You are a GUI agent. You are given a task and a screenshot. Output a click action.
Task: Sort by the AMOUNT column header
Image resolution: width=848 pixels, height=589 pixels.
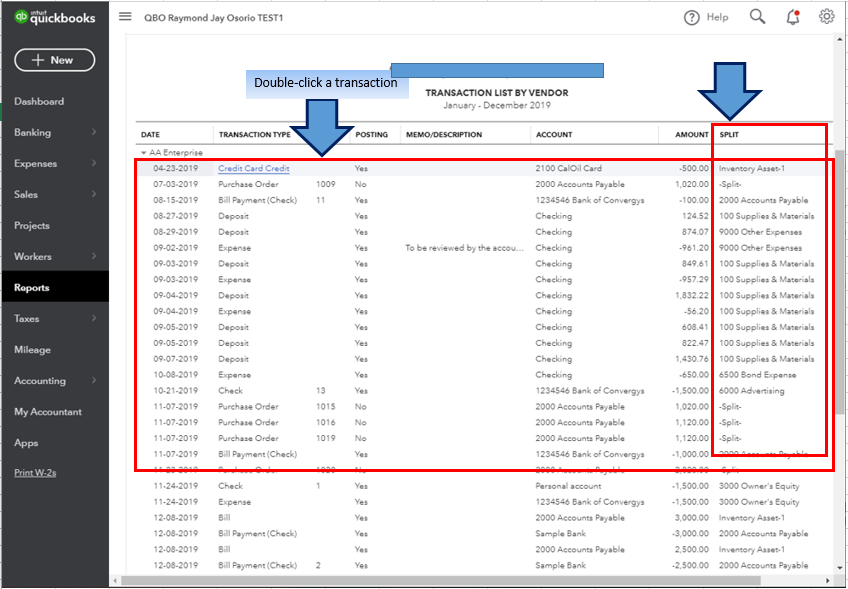(x=692, y=135)
